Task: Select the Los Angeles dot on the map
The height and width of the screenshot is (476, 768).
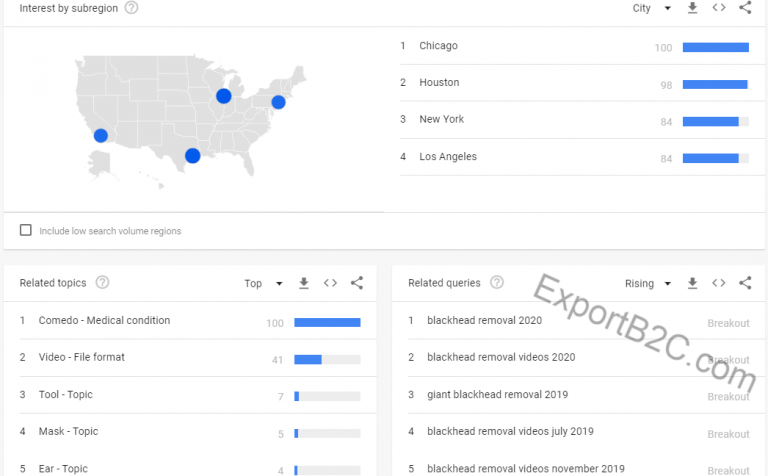Action: [101, 135]
